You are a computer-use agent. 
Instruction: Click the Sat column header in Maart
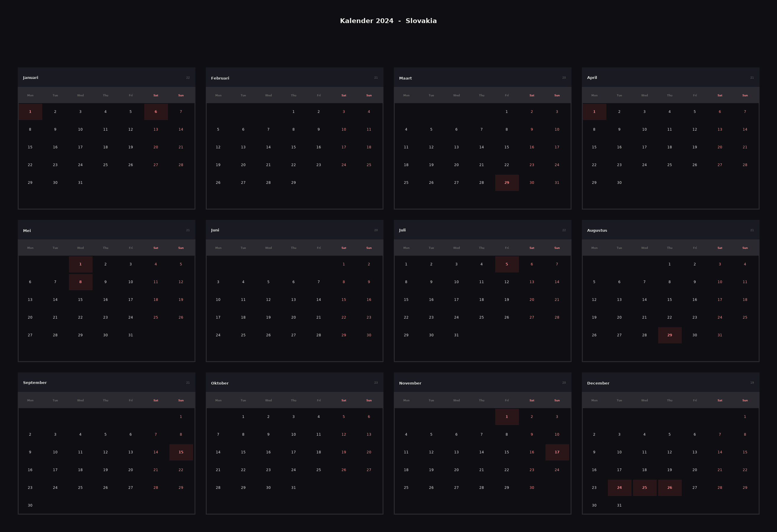pos(532,95)
